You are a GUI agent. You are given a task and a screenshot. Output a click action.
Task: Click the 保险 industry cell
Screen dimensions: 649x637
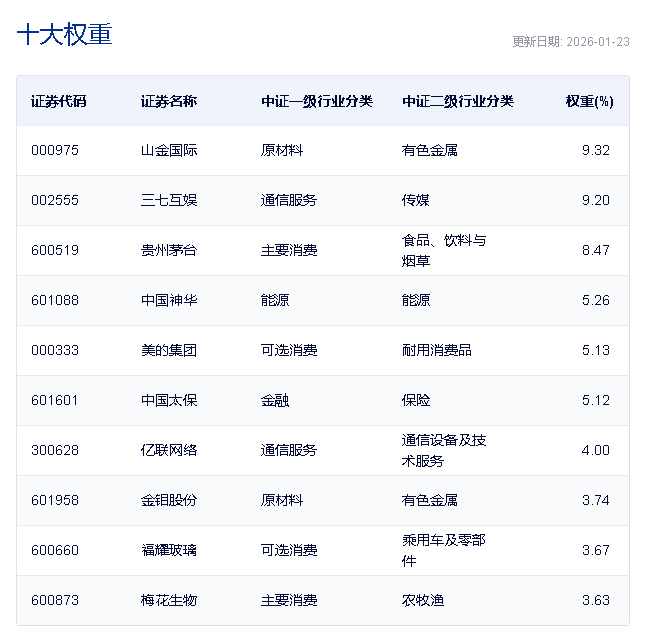point(416,401)
